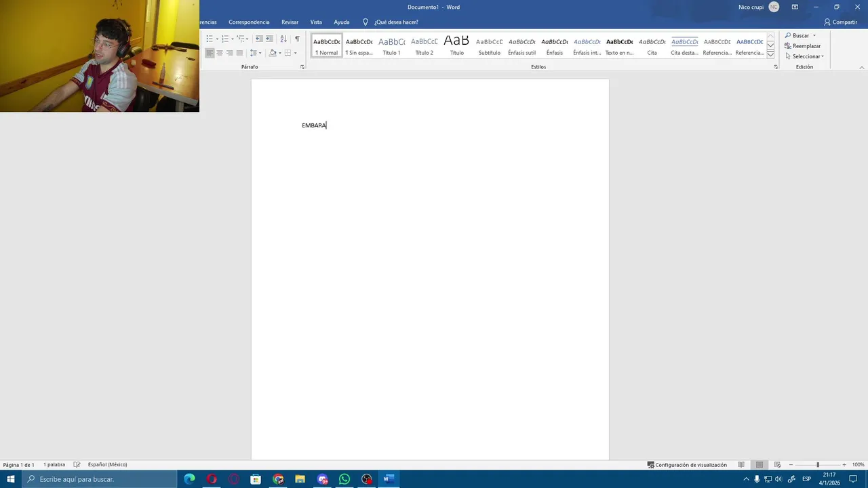The width and height of the screenshot is (868, 488).
Task: Click the Página 1 de 1 status entry
Action: click(x=19, y=465)
